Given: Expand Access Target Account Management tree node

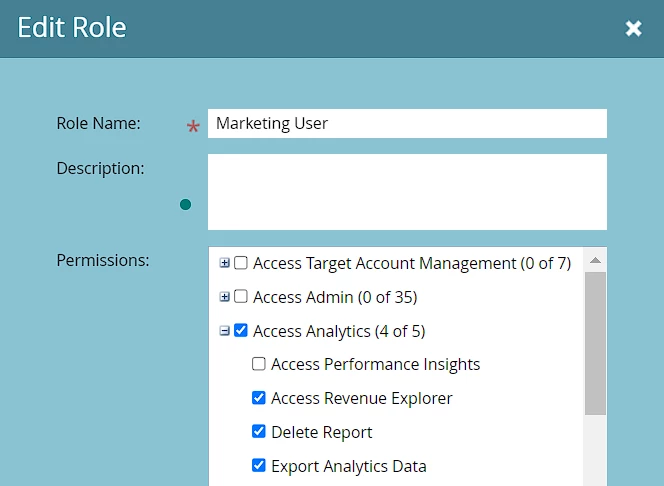Looking at the screenshot, I should pos(225,264).
